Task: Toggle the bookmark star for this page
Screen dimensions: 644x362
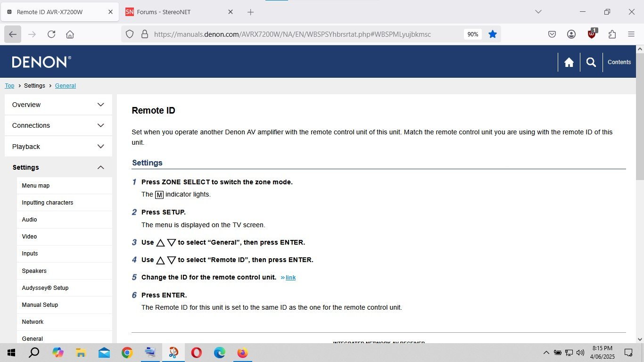Action: point(493,34)
